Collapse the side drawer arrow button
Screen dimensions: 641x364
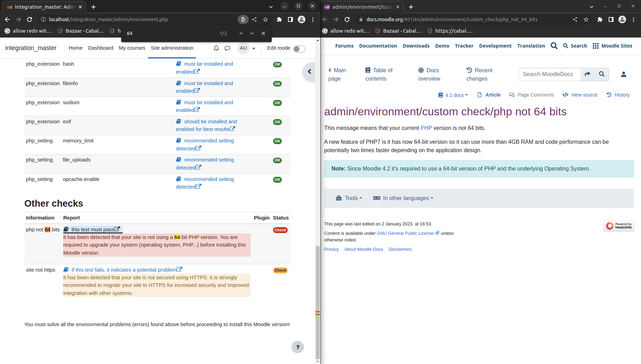coord(309,72)
